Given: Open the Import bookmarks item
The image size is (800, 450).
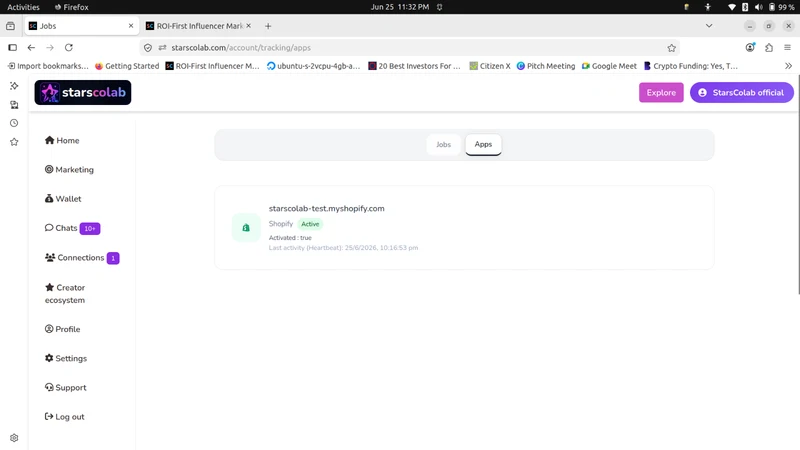Looking at the screenshot, I should [48, 66].
